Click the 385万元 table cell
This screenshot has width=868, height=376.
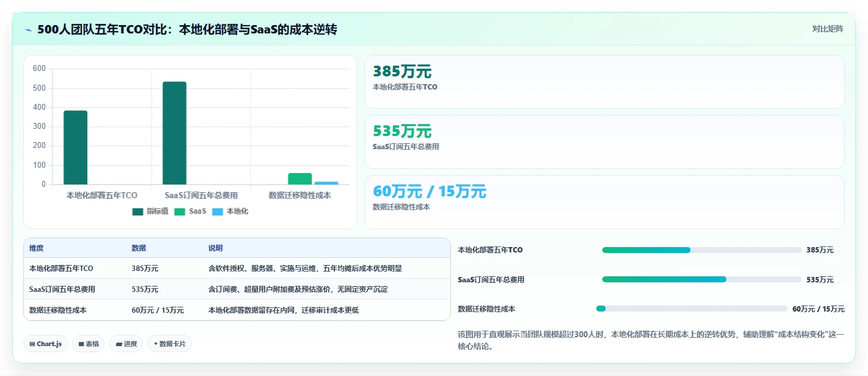(x=145, y=269)
